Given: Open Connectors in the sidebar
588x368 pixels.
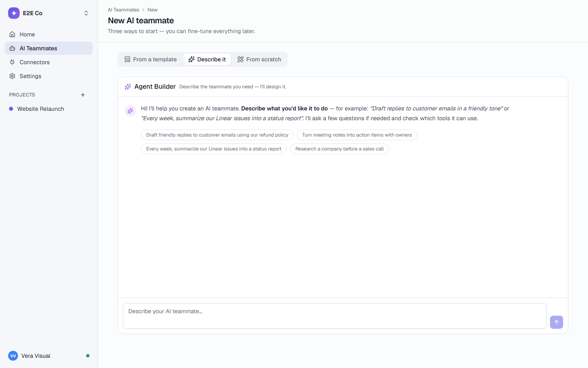Looking at the screenshot, I should [49, 62].
